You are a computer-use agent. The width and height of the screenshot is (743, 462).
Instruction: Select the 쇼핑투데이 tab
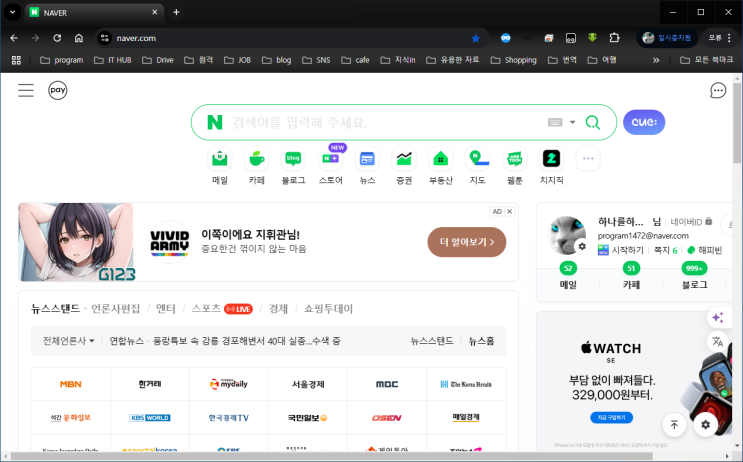coord(328,309)
